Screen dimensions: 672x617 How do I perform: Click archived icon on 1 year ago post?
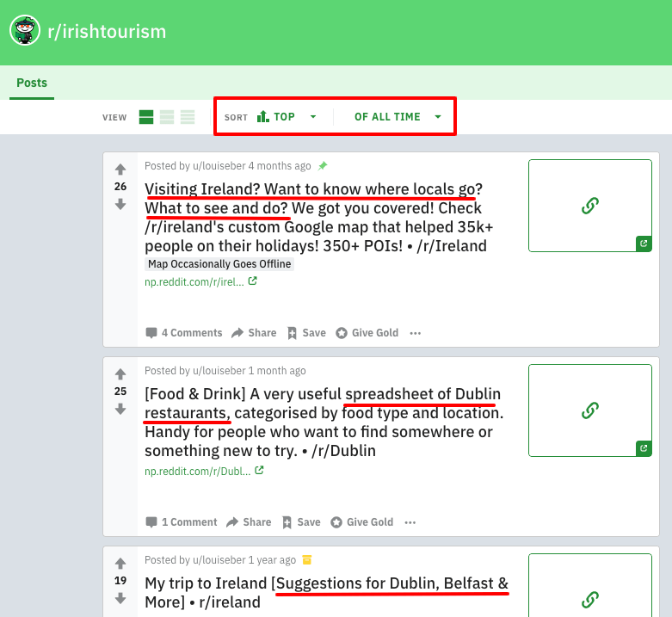(x=307, y=559)
